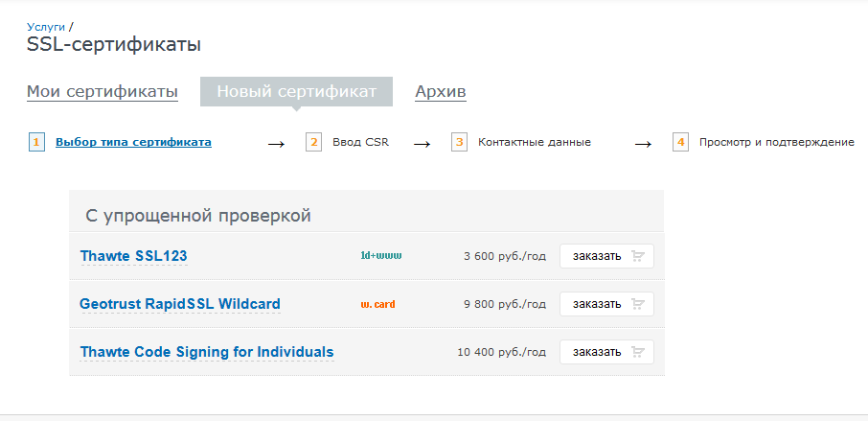Click the С упрощенной проверкой section header

[198, 216]
